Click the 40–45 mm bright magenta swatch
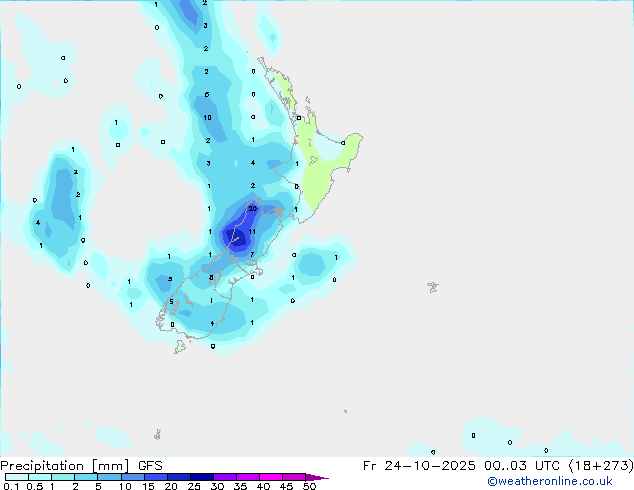 tap(271, 477)
